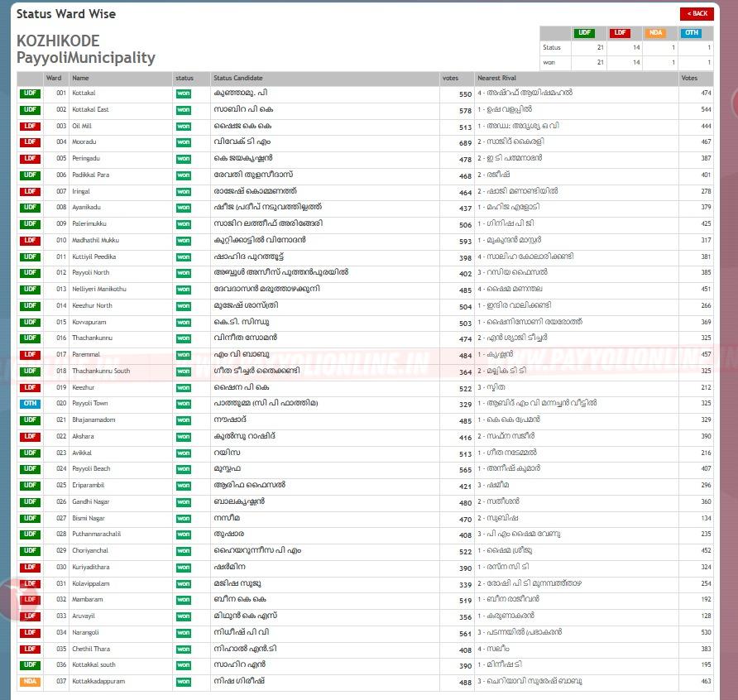Select the Gandhi Nagar ward name
Image resolution: width=738 pixels, height=700 pixels.
click(90, 501)
